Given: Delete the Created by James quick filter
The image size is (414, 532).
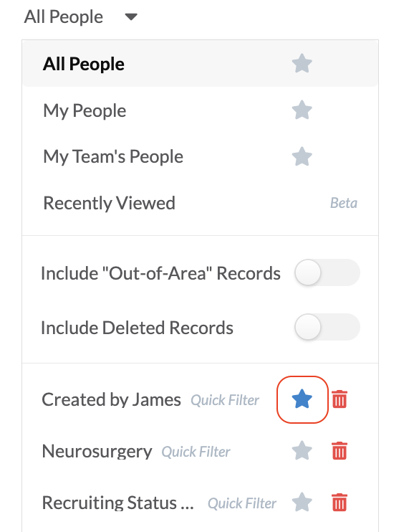Looking at the screenshot, I should [340, 399].
